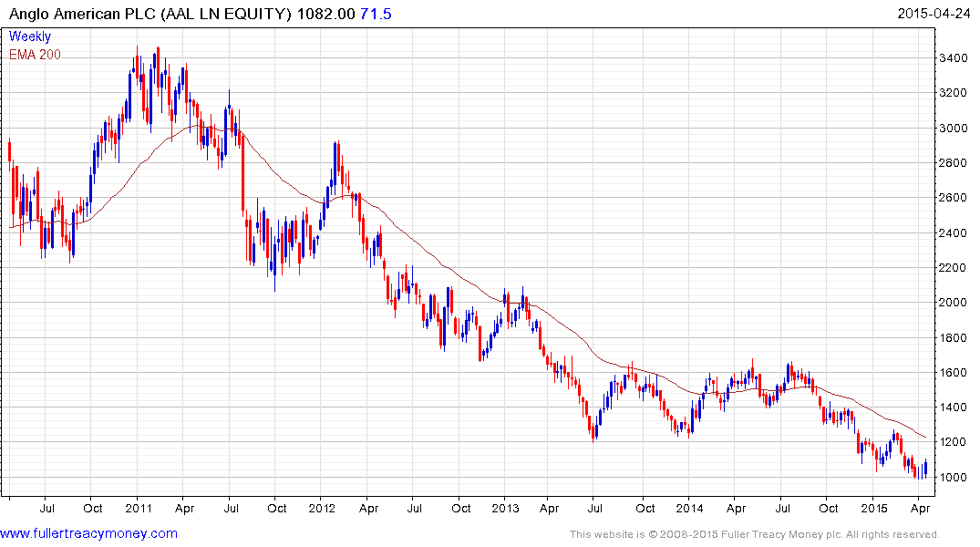Click the 'Weekly' interval label

(x=30, y=36)
